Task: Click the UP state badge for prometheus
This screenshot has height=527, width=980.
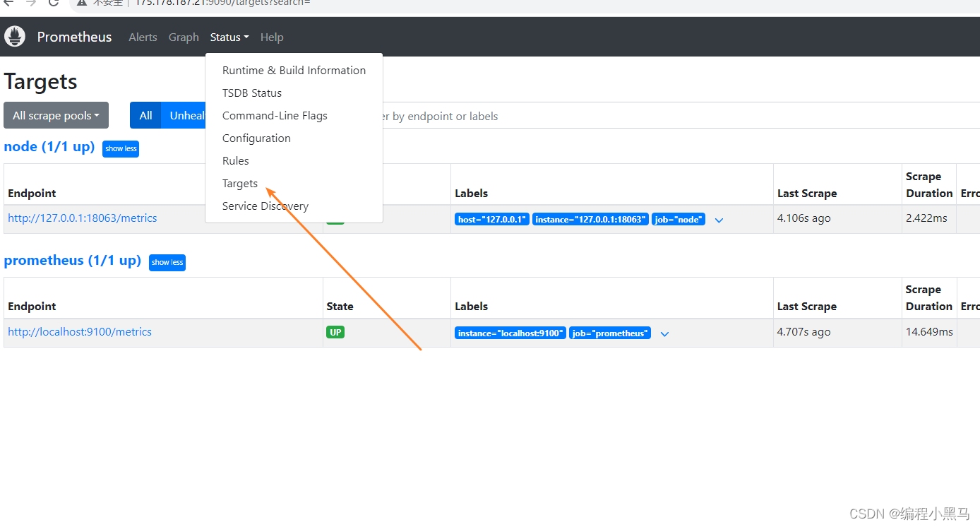Action: click(x=335, y=332)
